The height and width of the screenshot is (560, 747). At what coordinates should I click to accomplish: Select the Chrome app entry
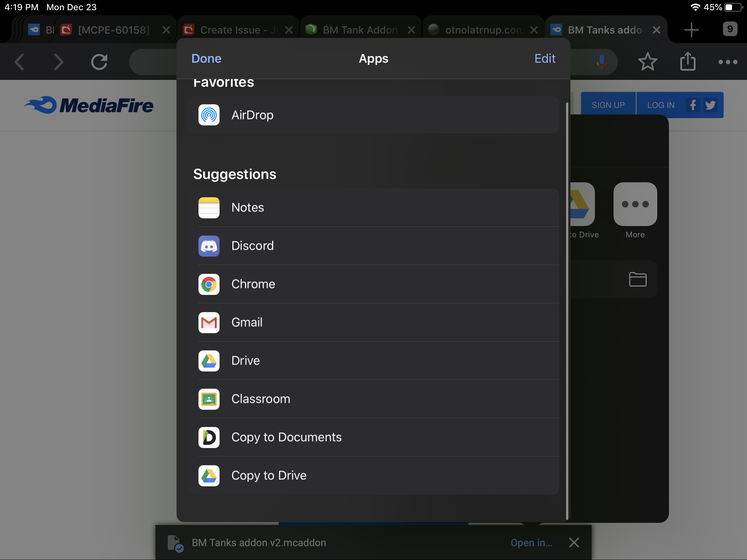253,284
